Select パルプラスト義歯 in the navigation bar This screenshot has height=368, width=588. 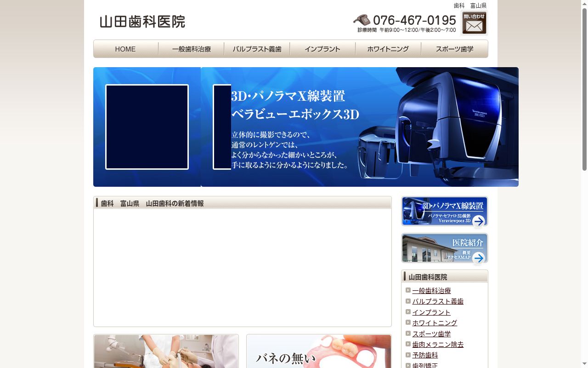(257, 49)
